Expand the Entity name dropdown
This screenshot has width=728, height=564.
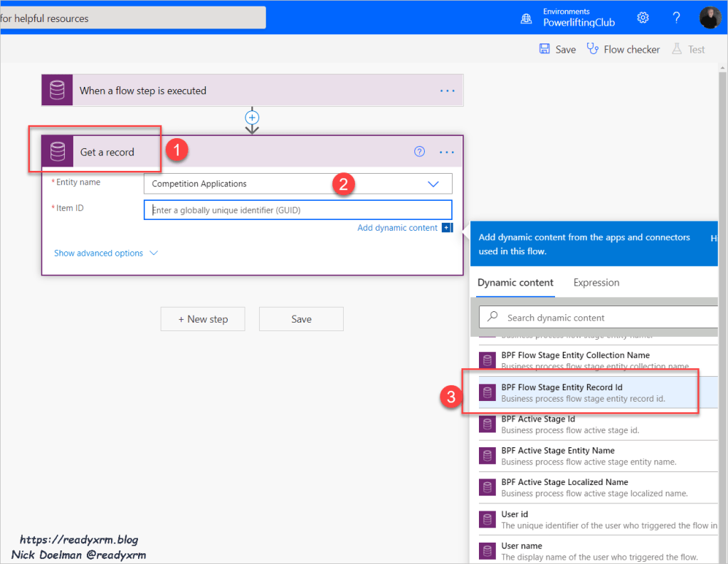[x=433, y=184]
